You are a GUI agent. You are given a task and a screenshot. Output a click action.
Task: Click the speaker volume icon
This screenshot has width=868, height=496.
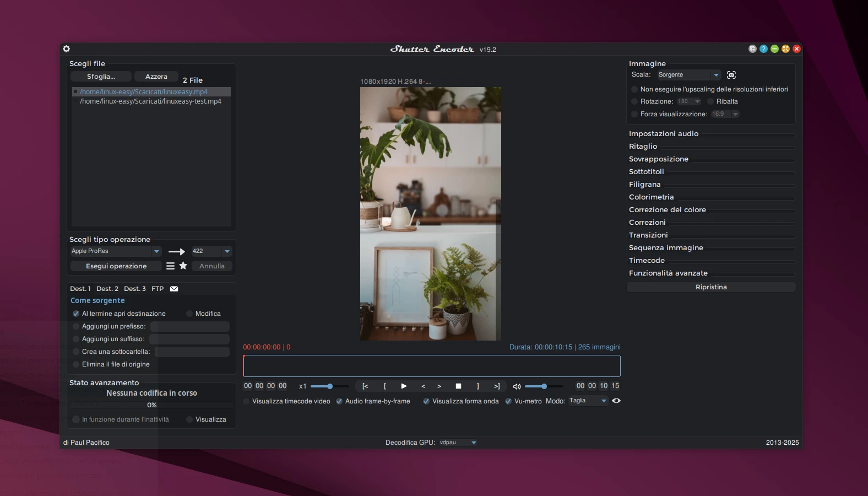point(517,386)
